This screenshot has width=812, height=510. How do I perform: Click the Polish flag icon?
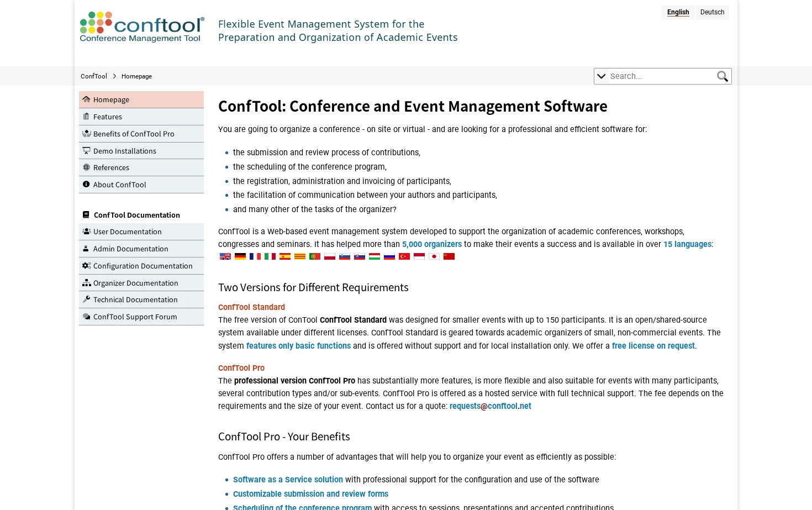click(330, 256)
